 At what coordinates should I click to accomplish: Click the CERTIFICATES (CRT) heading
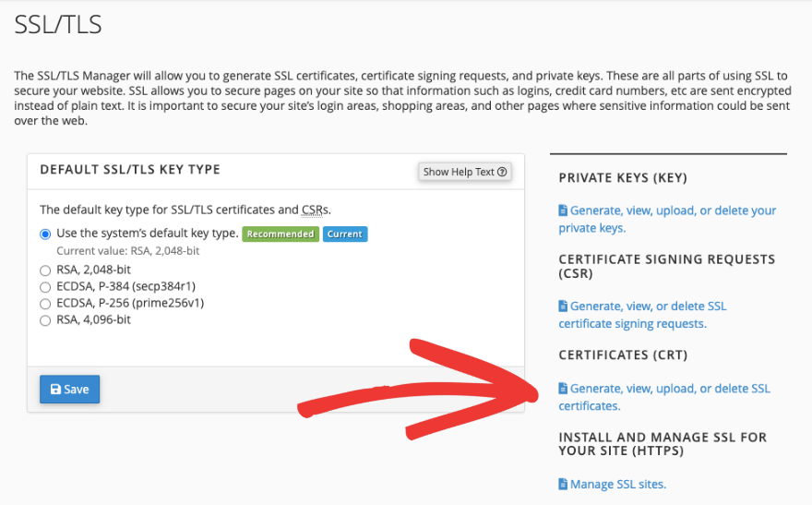pyautogui.click(x=623, y=355)
